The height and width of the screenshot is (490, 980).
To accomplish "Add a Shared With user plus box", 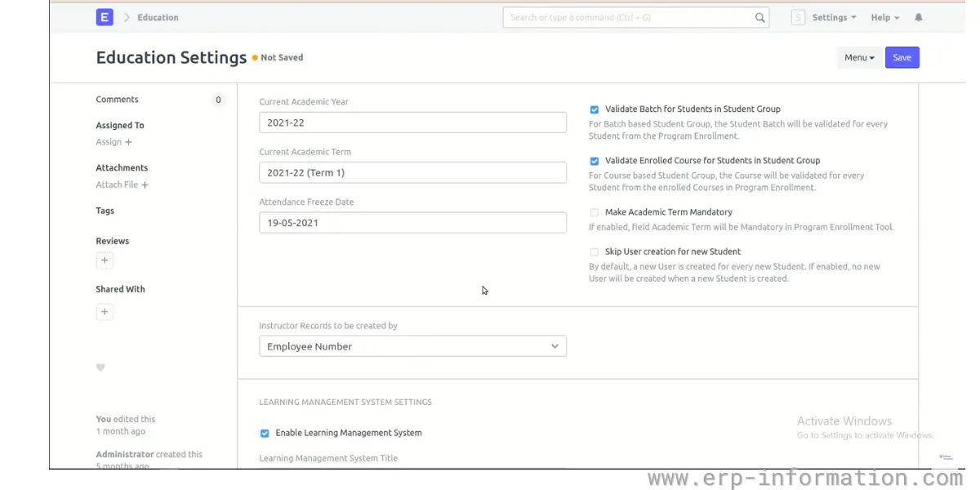I will 105,312.
